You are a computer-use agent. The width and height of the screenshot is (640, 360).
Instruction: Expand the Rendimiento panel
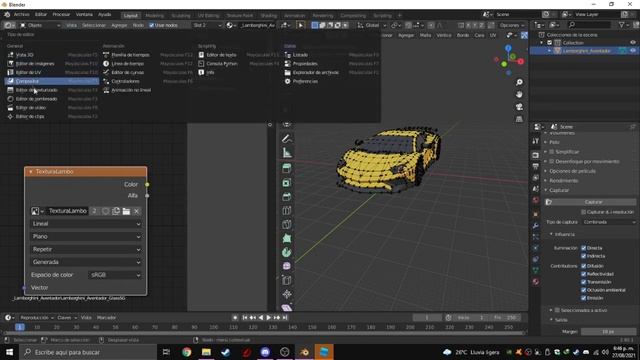[563, 181]
